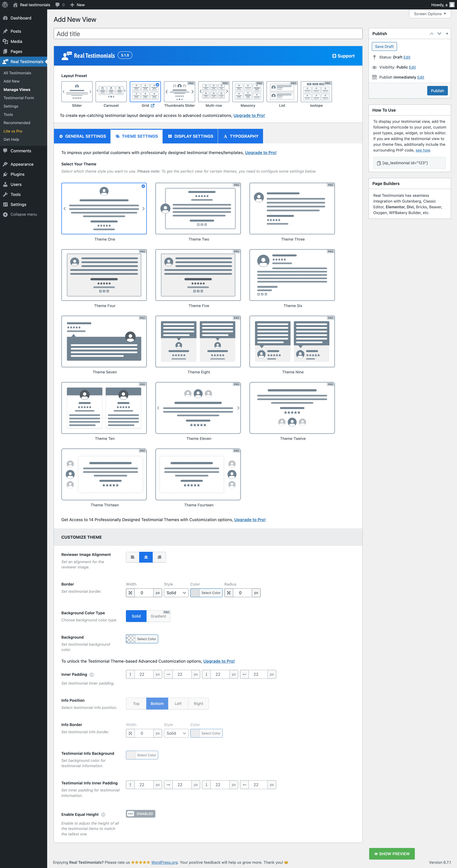Open WordPress logo menu in admin bar

pos(5,5)
